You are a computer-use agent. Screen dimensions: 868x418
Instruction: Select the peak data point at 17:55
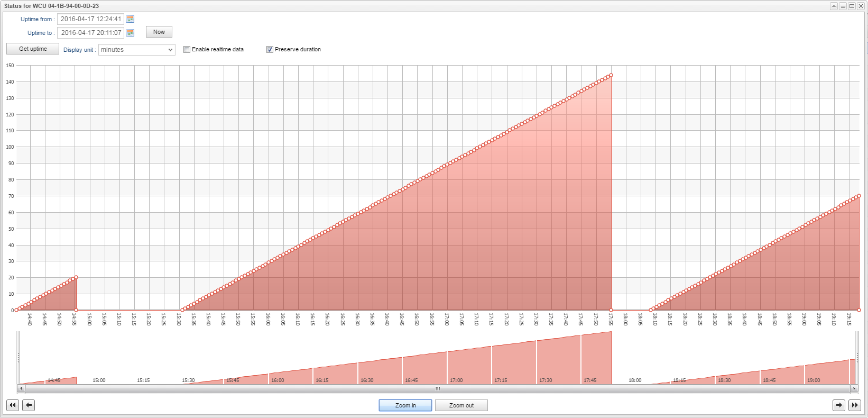pos(611,75)
